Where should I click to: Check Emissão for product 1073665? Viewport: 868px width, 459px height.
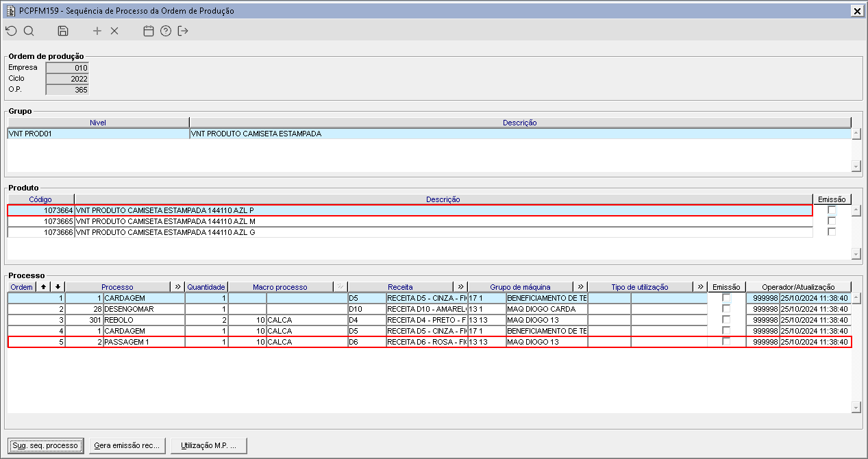[x=832, y=221]
